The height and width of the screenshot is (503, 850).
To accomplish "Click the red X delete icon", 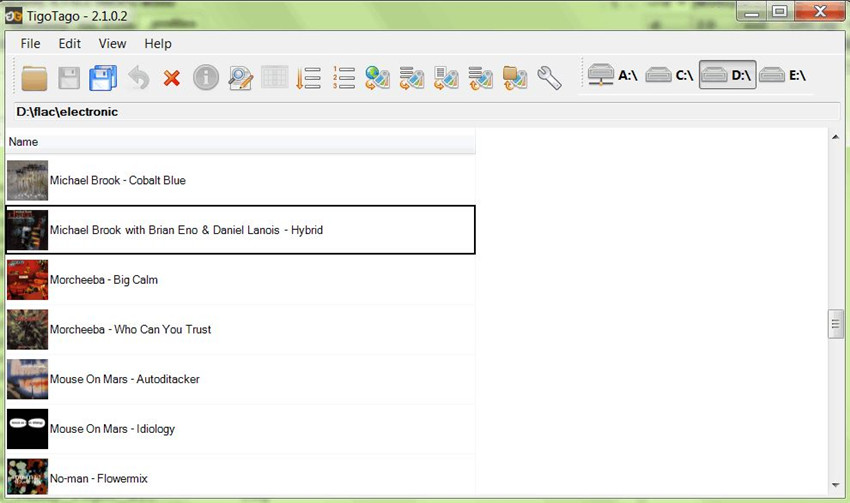I will pos(172,77).
